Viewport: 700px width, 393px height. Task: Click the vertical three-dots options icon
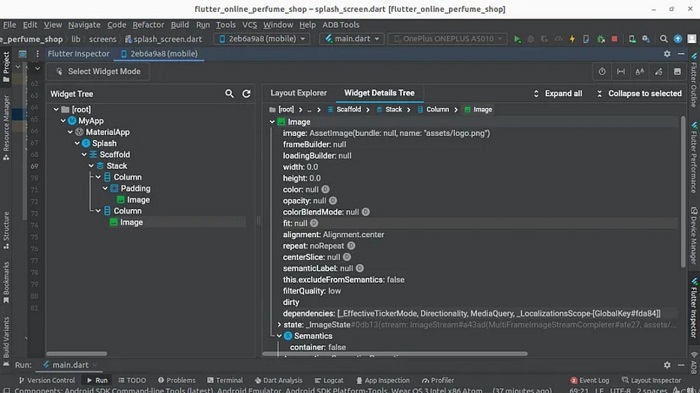click(38, 54)
